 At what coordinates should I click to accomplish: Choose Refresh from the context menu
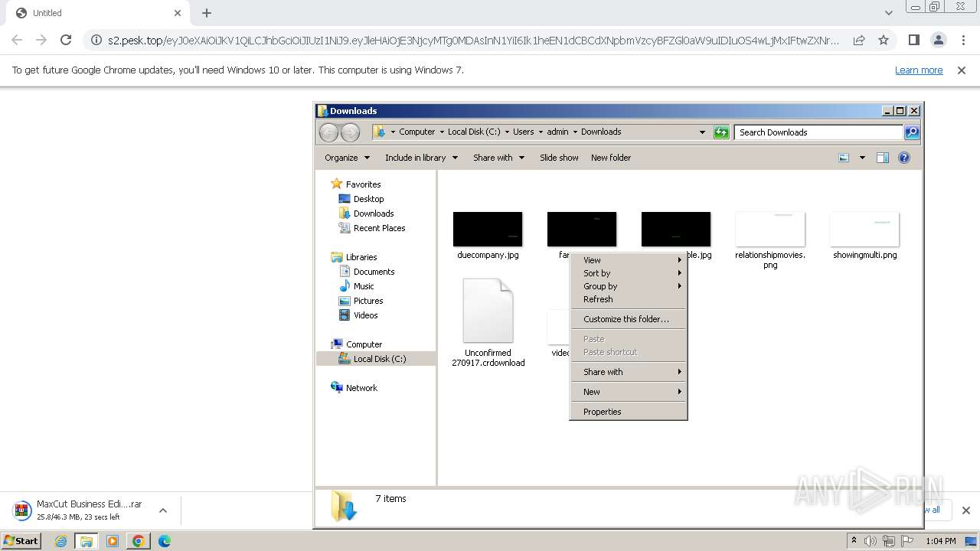629,299
